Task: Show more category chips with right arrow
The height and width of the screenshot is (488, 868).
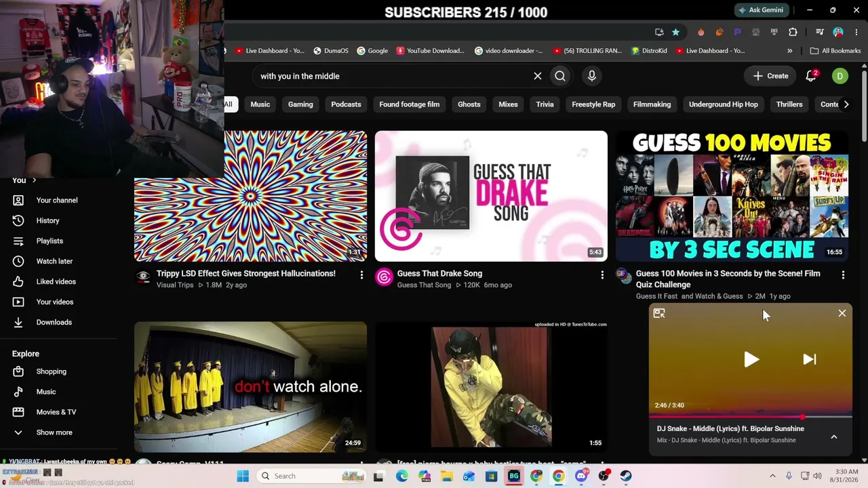Action: tap(846, 104)
